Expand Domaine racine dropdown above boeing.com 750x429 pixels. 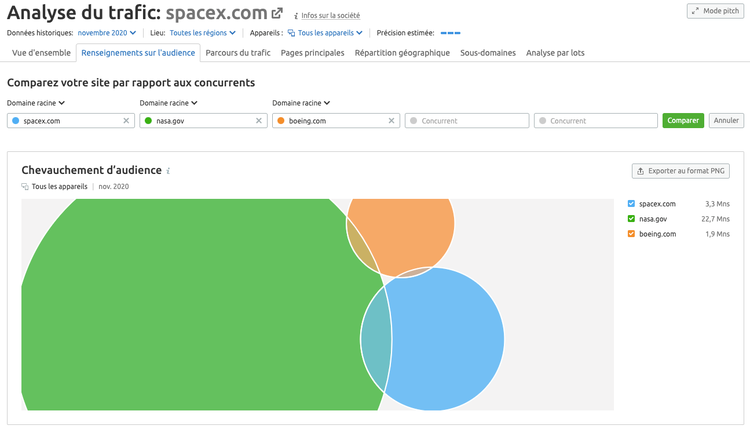coord(301,103)
